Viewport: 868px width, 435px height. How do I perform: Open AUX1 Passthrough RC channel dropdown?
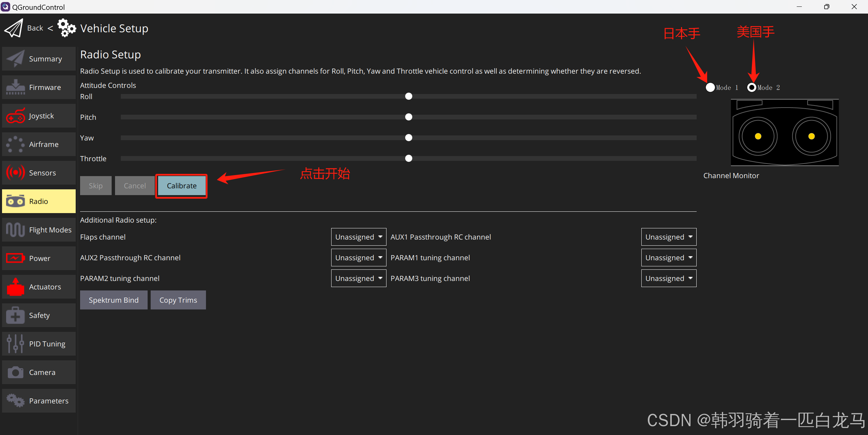pyautogui.click(x=668, y=237)
